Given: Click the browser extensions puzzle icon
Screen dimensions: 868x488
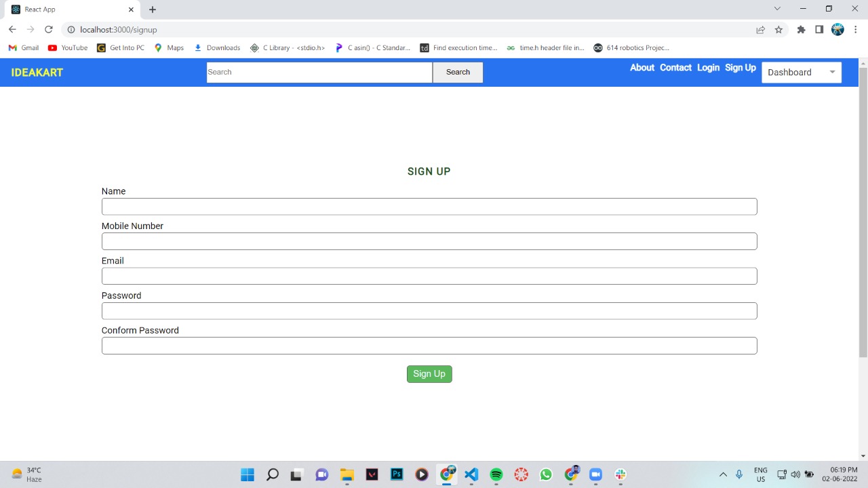Looking at the screenshot, I should point(801,29).
